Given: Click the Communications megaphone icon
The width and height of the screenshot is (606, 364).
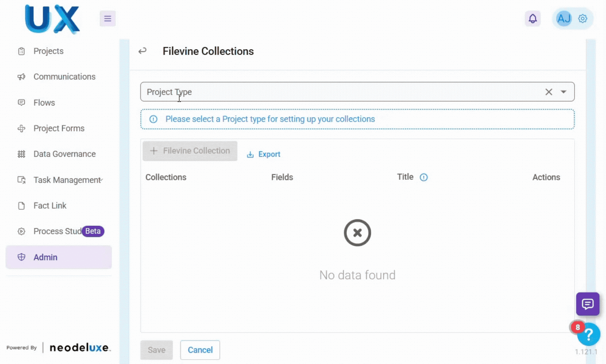Looking at the screenshot, I should click(22, 77).
